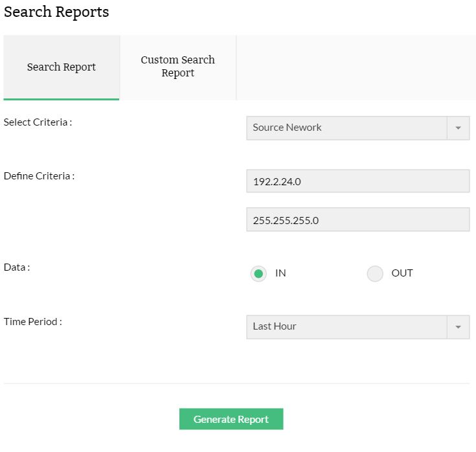Open the Custom Search Report tab
The image size is (476, 452).
coord(178,67)
